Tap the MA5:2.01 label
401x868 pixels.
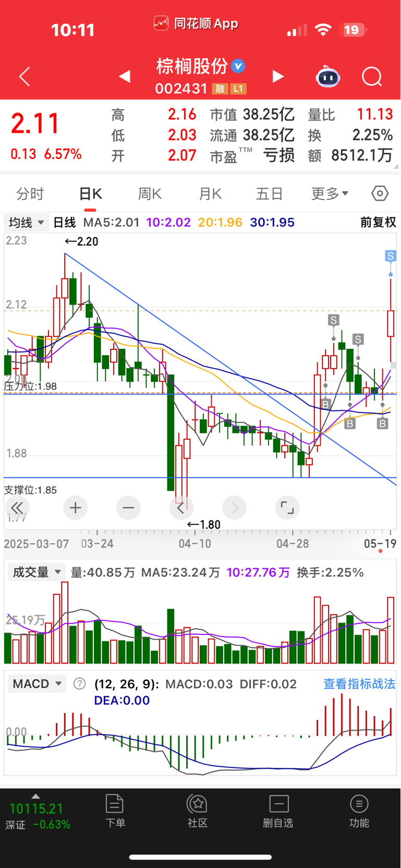point(112,223)
